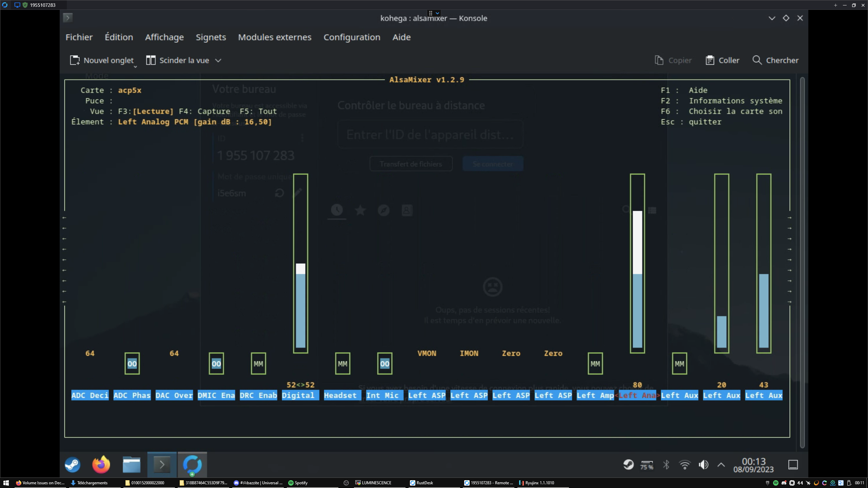Click the Transfert de fichiers button
868x488 pixels.
[410, 164]
